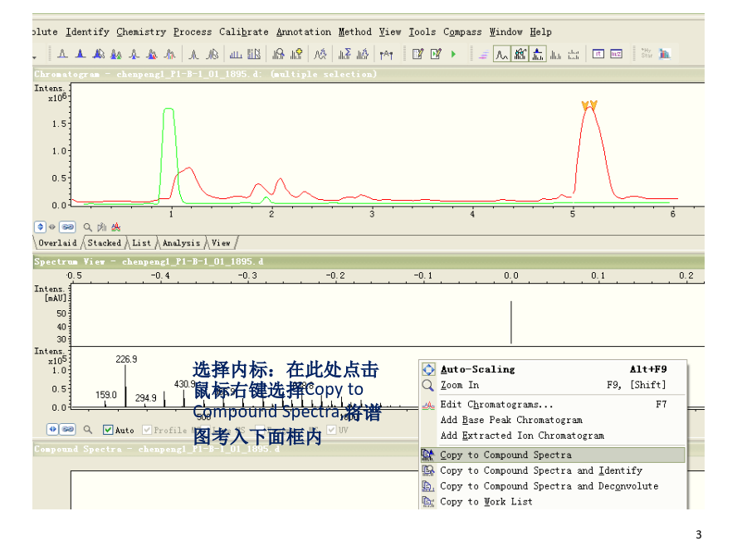The height and width of the screenshot is (560, 747).
Task: Toggle the vertical scaling arrows button under chromatogram
Action: pos(40,227)
